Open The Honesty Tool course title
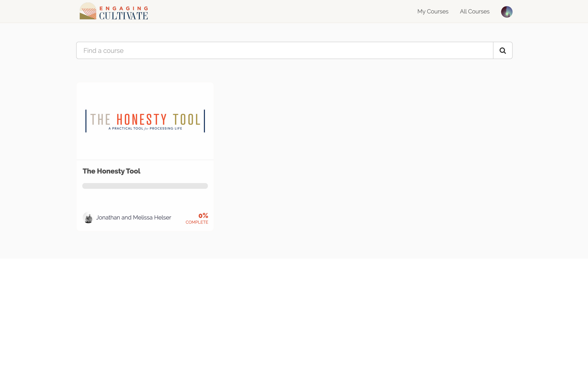This screenshot has height=378, width=588. click(x=111, y=171)
